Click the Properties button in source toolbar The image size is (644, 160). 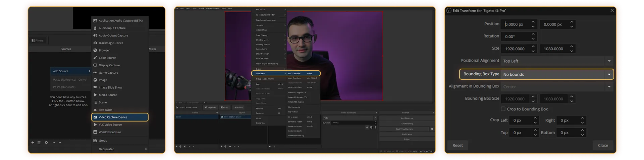[x=211, y=107]
